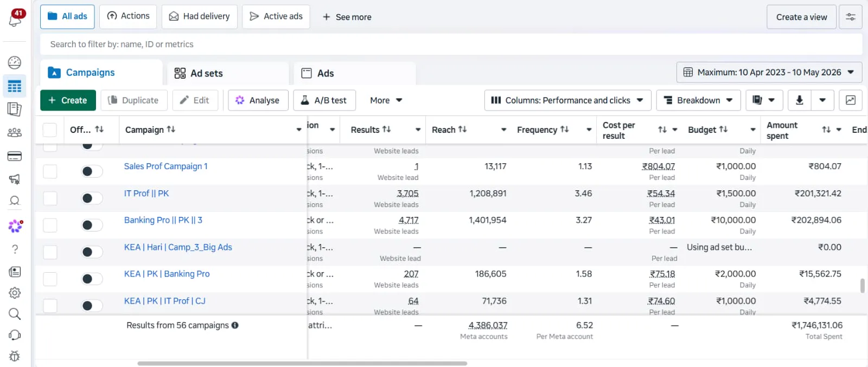
Task: Toggle KEA | Hari | Camp_3_Big Ads switch
Action: coord(92,252)
